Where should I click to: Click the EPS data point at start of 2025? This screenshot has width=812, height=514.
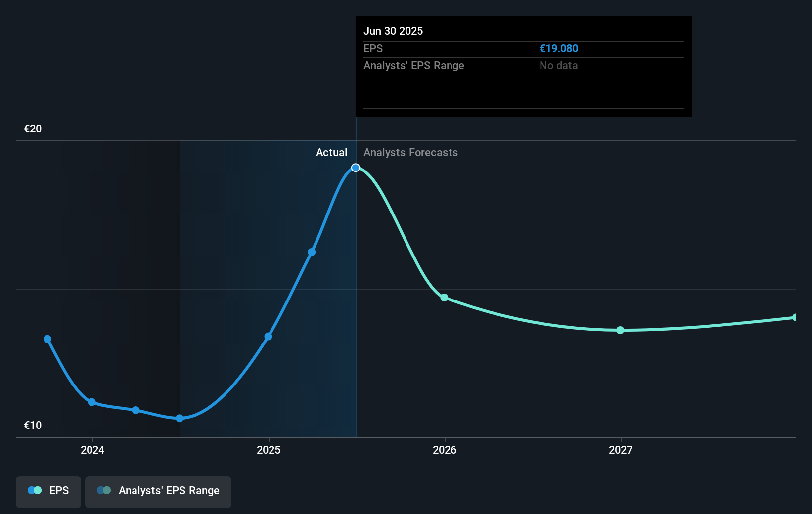pos(268,337)
